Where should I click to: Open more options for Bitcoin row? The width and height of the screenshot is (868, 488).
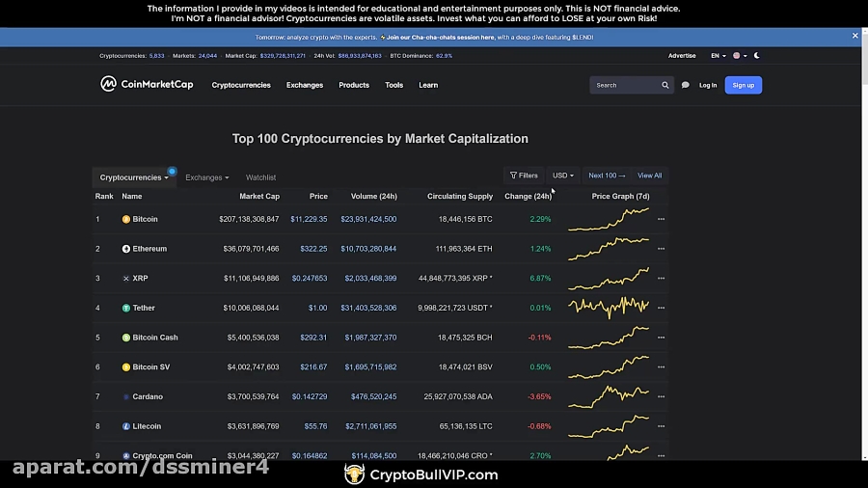[661, 219]
